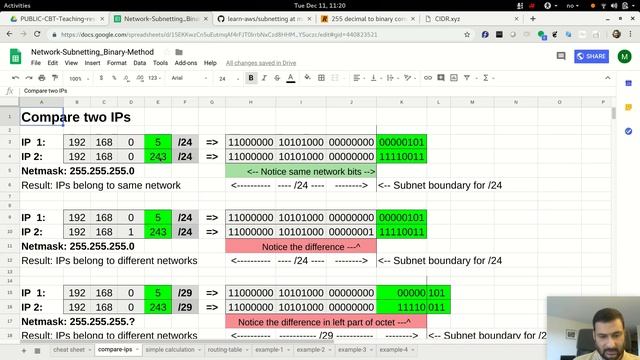
Task: Click the move to folder icon
Action: click(x=179, y=52)
